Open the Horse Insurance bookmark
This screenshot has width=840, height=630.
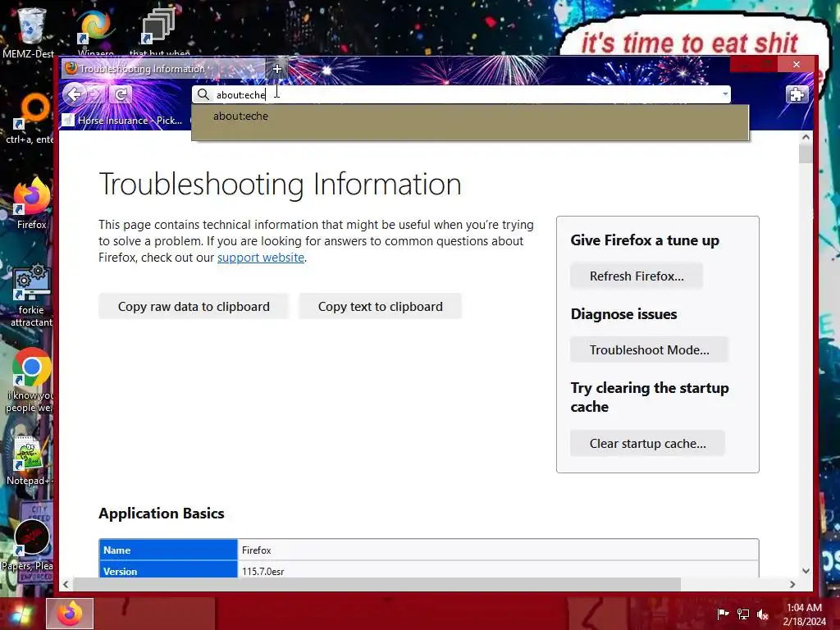pos(123,121)
